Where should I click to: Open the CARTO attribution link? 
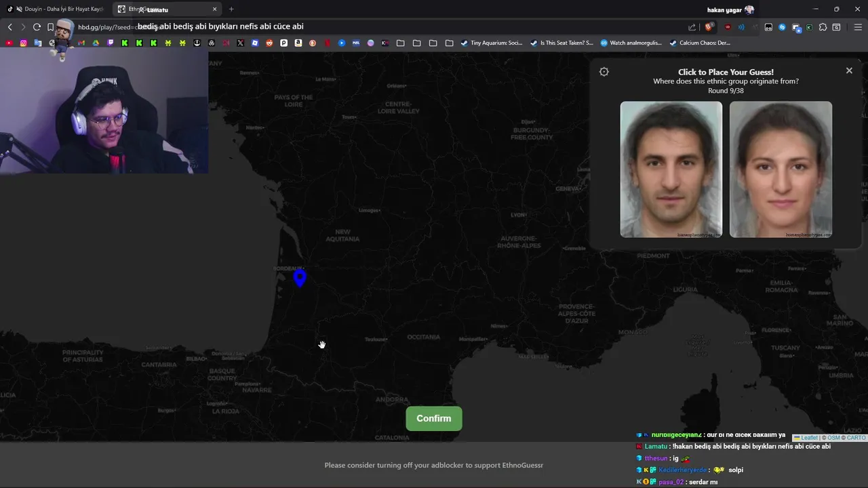click(856, 438)
